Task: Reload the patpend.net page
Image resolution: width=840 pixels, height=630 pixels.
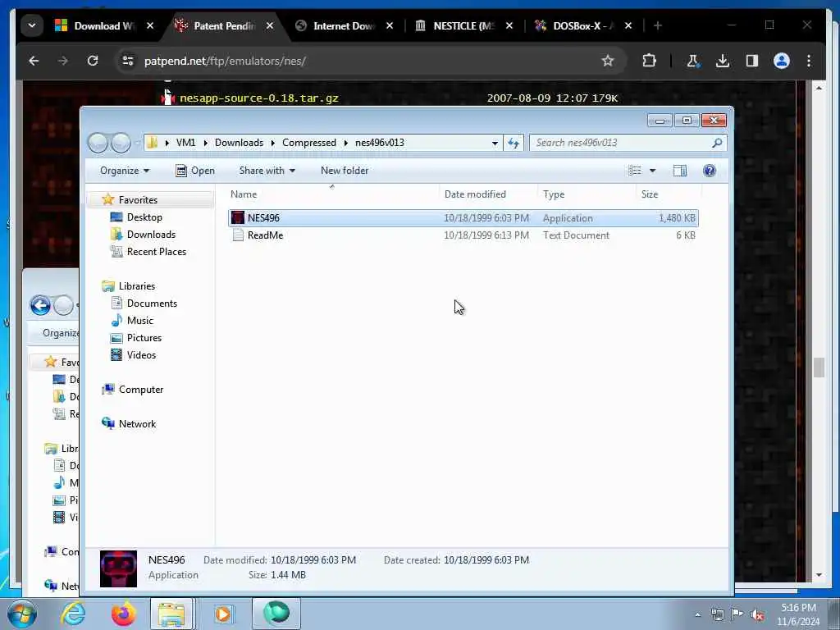Action: click(x=93, y=61)
